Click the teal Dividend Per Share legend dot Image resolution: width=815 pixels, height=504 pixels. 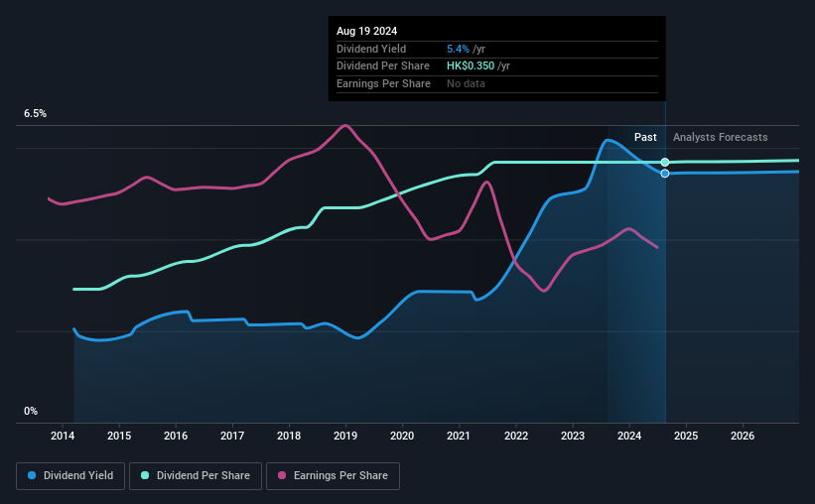tap(145, 475)
